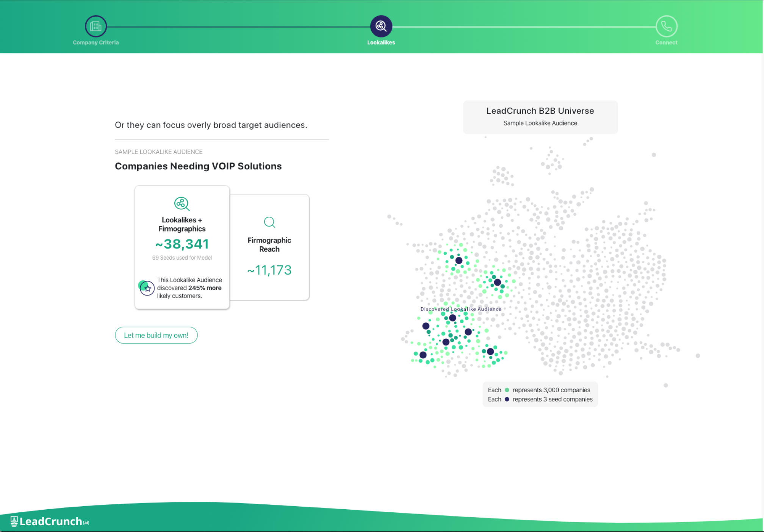Click progress line between Criteria and Lookalikes
Screen dimensions: 764x532
point(238,27)
